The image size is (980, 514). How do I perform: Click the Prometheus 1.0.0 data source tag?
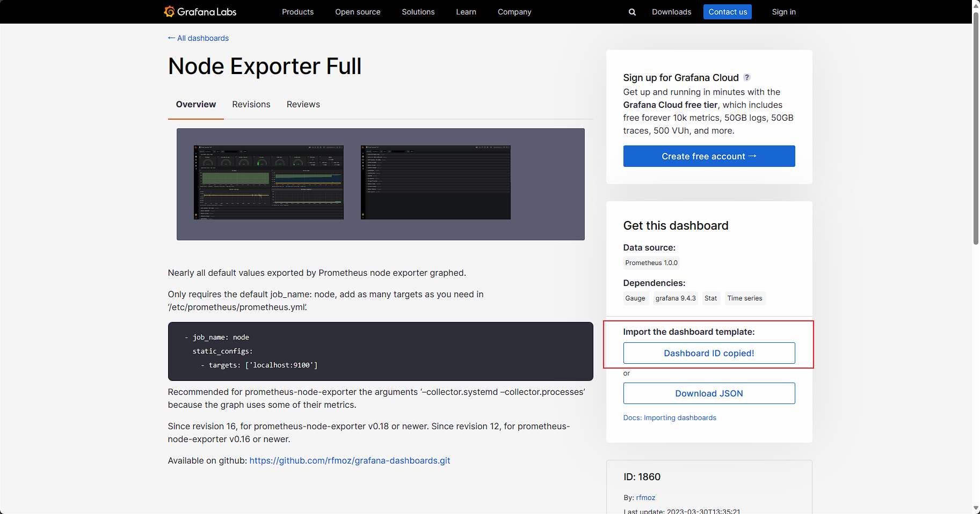651,263
